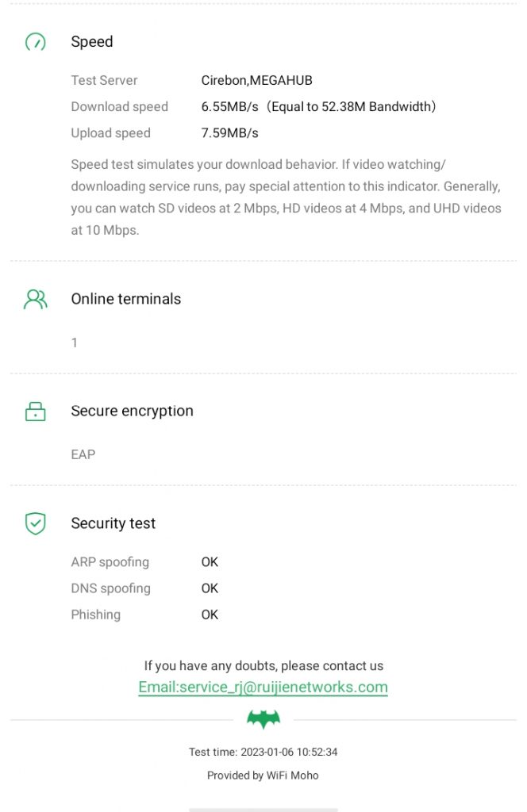Select the Speed section heading
Viewport: 527px width, 812px height.
click(x=92, y=42)
